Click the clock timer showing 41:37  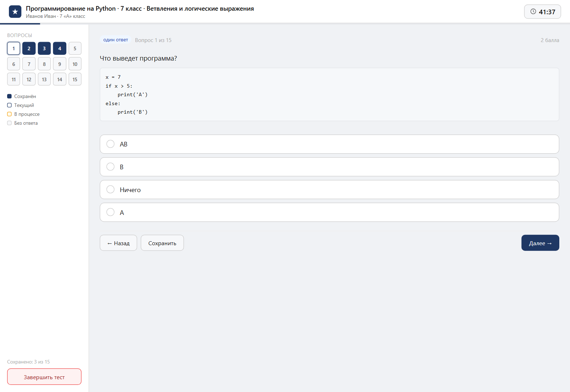[x=542, y=12]
